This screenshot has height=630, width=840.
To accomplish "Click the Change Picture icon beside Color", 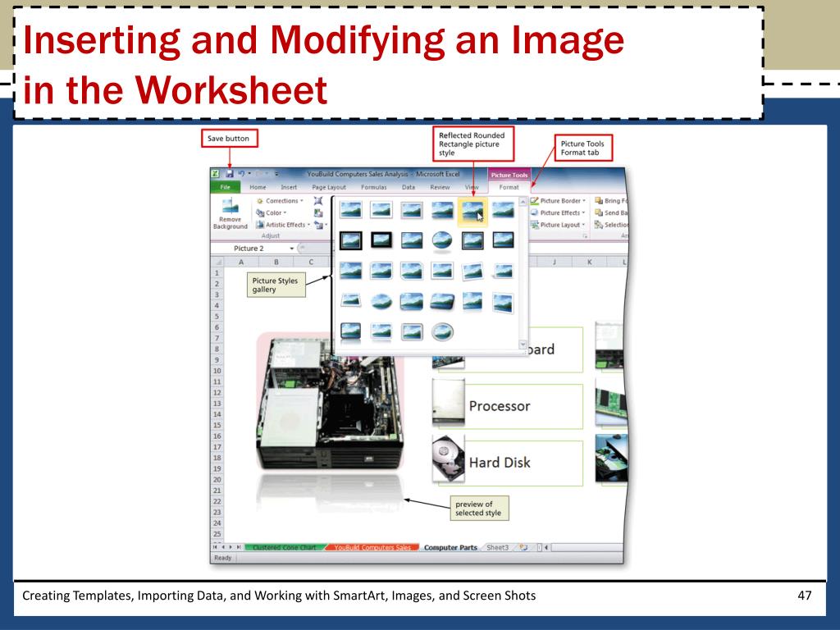I will pyautogui.click(x=318, y=213).
